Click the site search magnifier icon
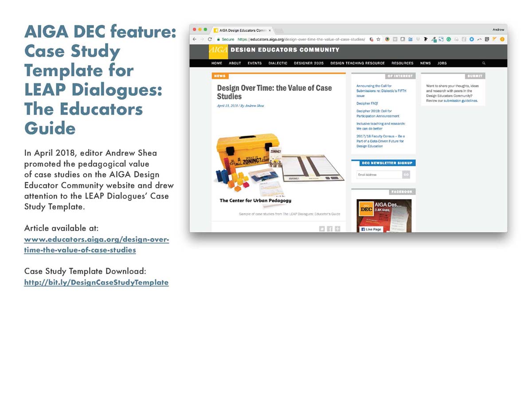The image size is (532, 411). (x=484, y=63)
